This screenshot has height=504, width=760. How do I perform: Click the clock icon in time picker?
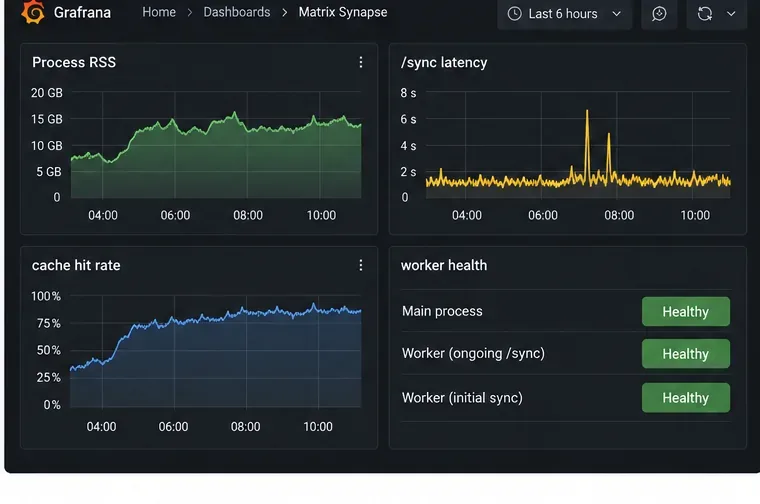point(514,14)
